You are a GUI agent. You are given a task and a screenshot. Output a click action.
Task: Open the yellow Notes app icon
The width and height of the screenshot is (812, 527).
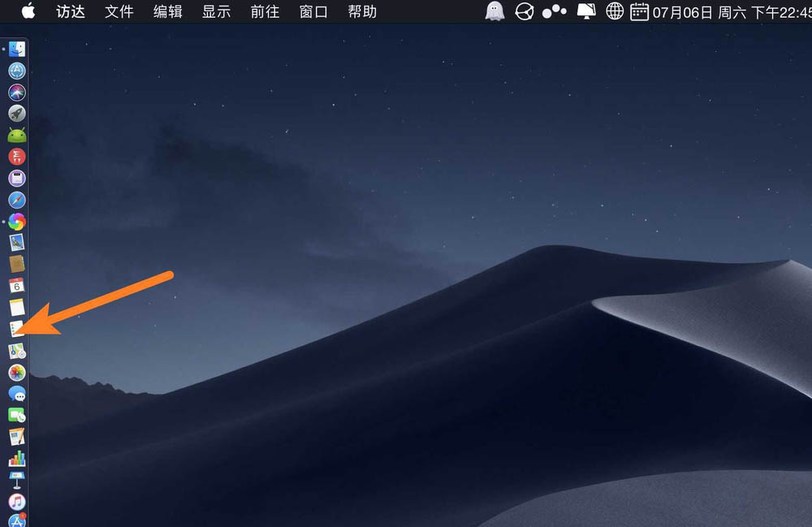pos(17,307)
